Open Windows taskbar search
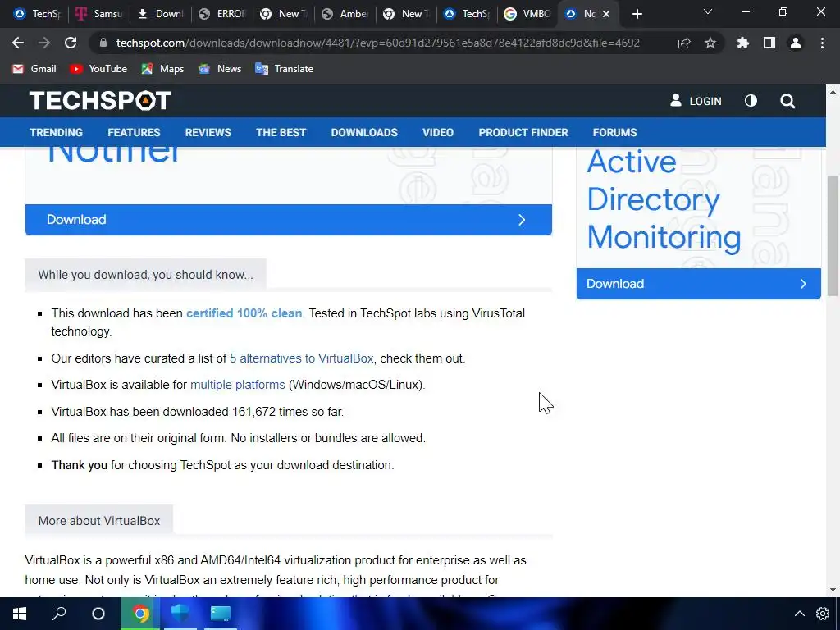Image resolution: width=840 pixels, height=630 pixels. click(x=59, y=614)
